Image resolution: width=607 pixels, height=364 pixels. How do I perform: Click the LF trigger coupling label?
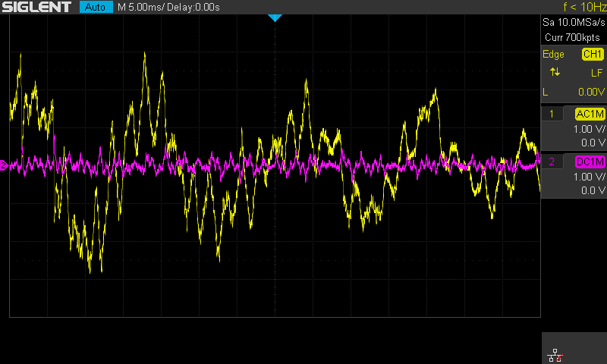coord(596,73)
